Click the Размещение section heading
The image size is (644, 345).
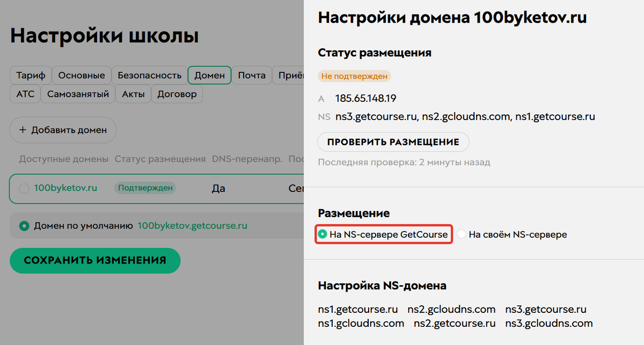354,214
